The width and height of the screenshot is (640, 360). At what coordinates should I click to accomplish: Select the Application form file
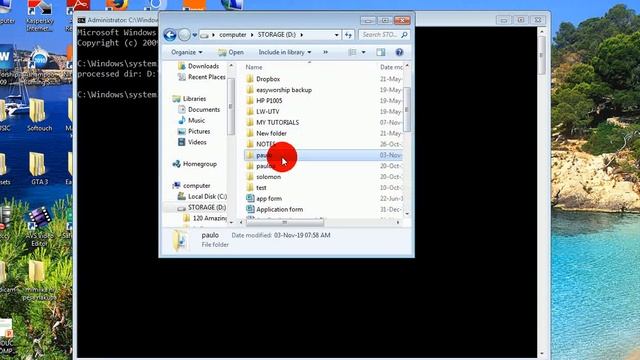[275, 209]
